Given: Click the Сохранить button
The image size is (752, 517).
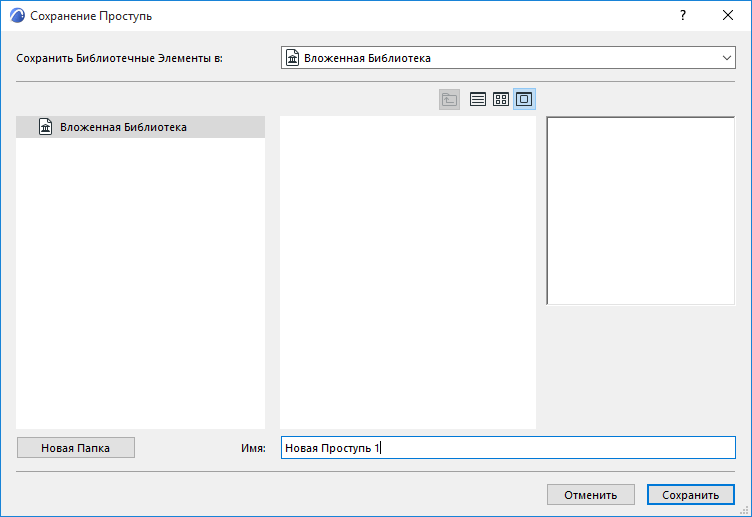Looking at the screenshot, I should [690, 495].
